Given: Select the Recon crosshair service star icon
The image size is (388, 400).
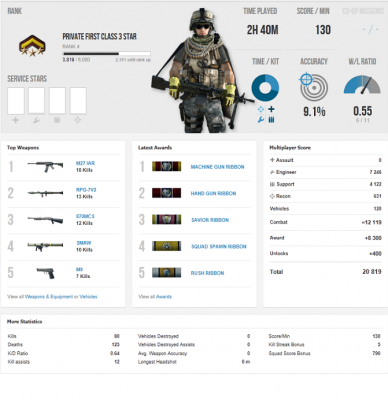Looking at the screenshot, I should [78, 120].
